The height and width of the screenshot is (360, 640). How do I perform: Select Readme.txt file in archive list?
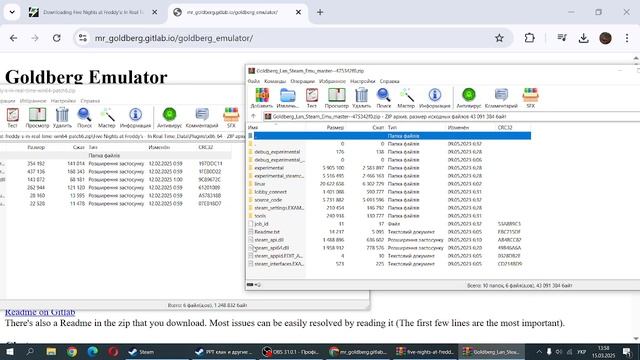tap(267, 232)
